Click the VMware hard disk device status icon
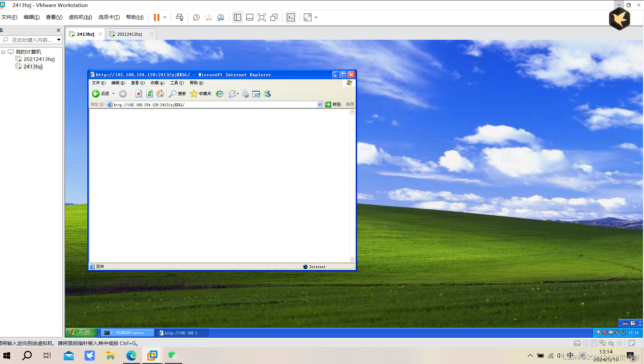This screenshot has height=364, width=644. [577, 343]
